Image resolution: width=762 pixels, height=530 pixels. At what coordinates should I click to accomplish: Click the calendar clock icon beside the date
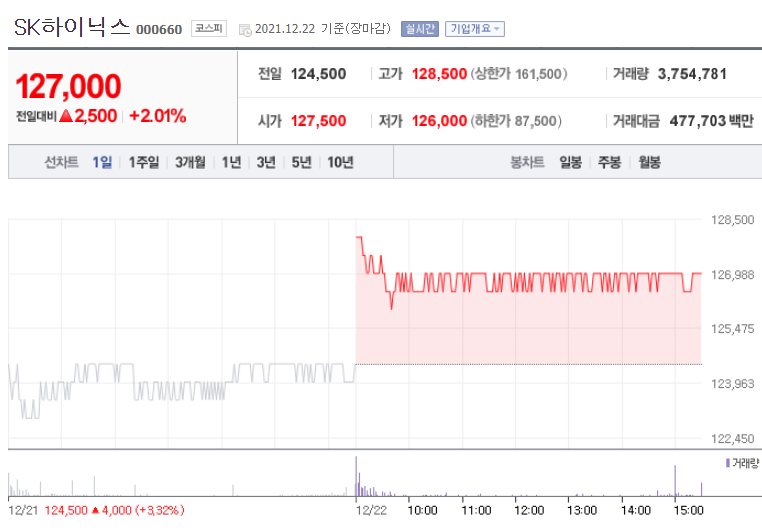[x=245, y=30]
